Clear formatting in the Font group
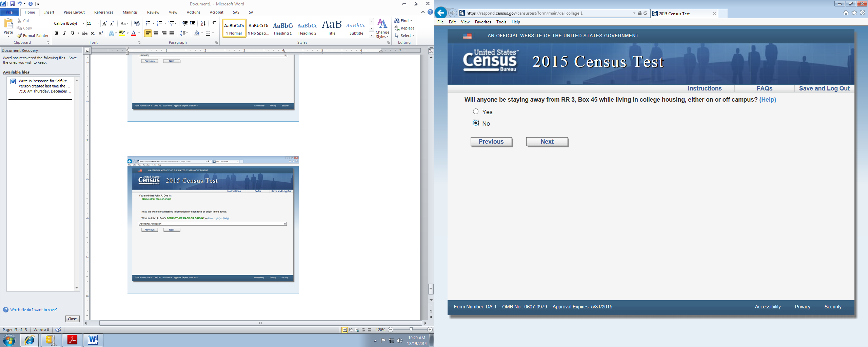This screenshot has width=868, height=347. pos(137,23)
